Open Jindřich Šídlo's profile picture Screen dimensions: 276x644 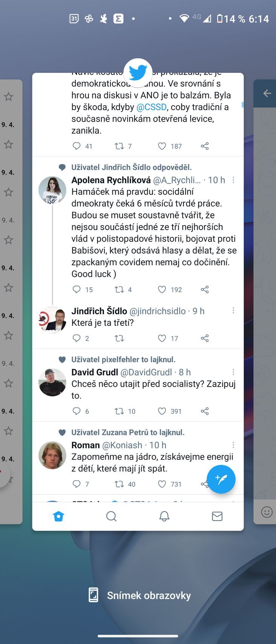(52, 320)
